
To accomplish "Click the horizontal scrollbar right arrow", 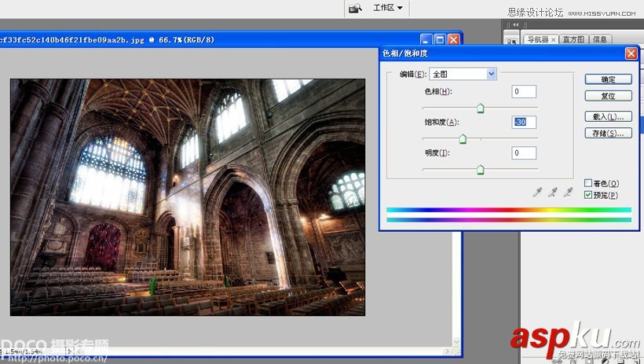I will [448, 351].
